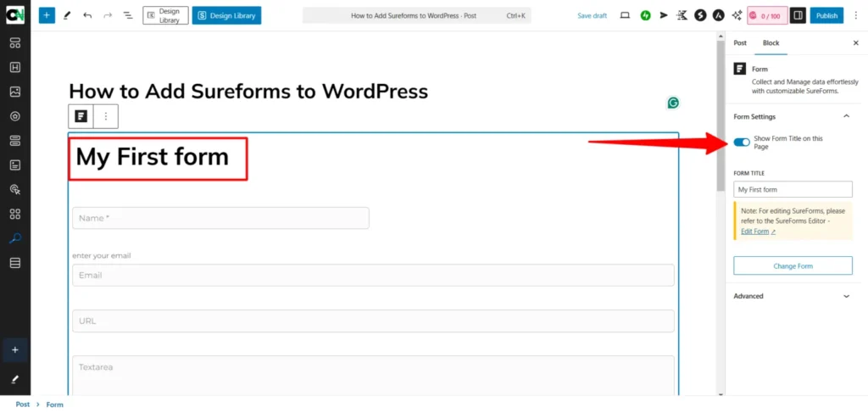
Task: Click the Change Form button
Action: click(793, 265)
